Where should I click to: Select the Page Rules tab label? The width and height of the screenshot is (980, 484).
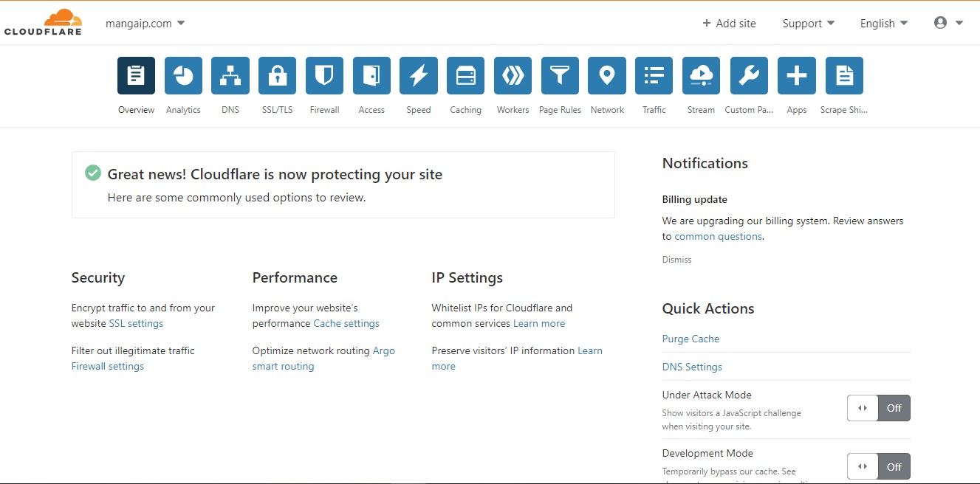[560, 110]
